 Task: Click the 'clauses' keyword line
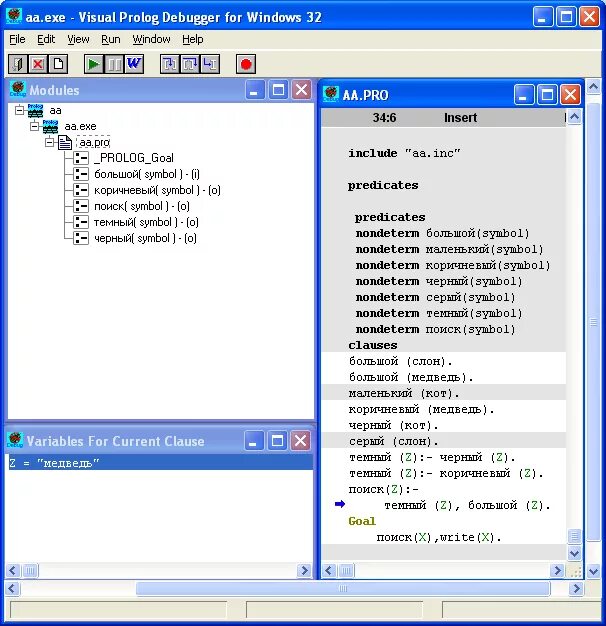(373, 345)
